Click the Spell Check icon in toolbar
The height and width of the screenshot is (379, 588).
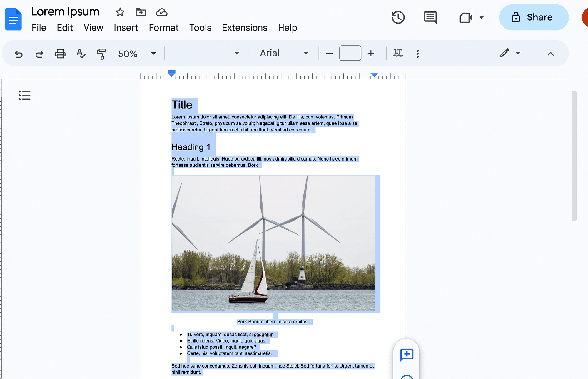coord(80,53)
